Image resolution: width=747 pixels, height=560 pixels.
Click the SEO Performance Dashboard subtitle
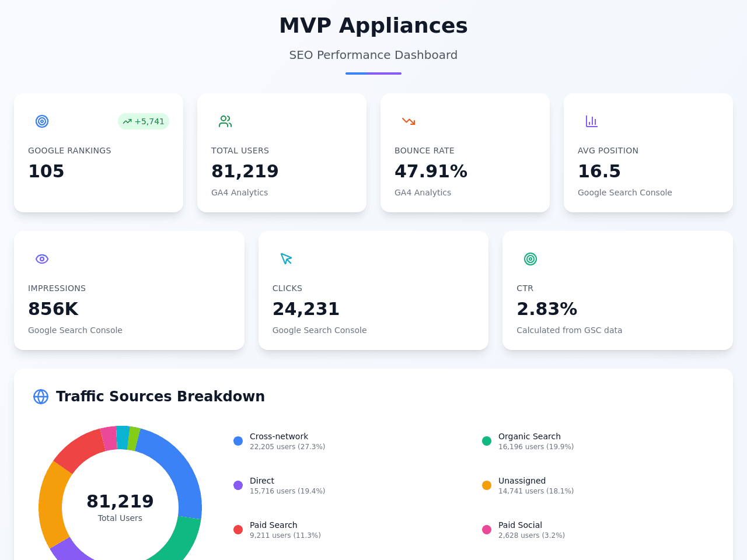point(373,55)
